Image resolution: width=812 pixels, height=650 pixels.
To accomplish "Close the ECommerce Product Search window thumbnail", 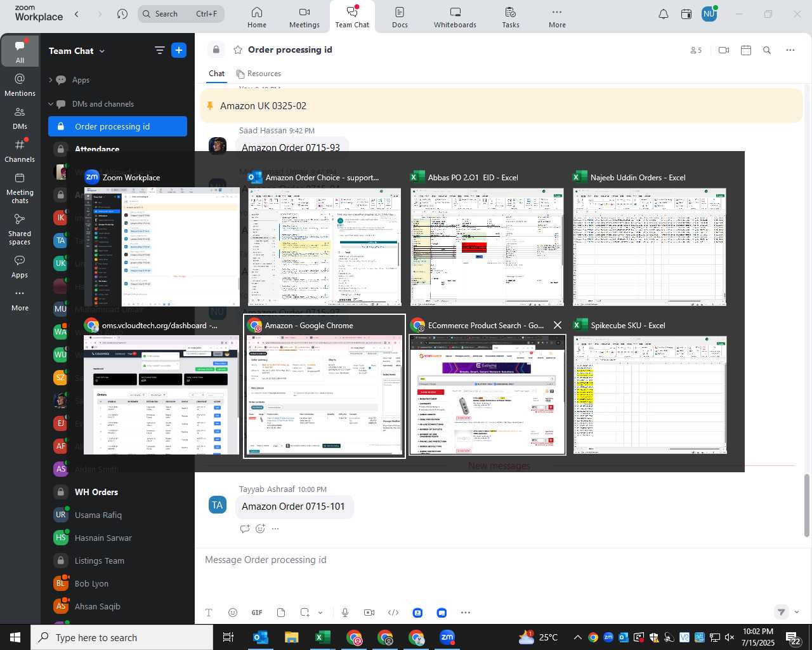I will point(558,325).
